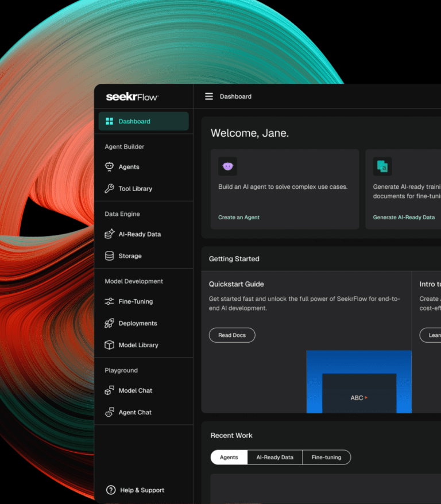Image resolution: width=441 pixels, height=504 pixels.
Task: Open Model Library sidebar label
Action: (138, 345)
